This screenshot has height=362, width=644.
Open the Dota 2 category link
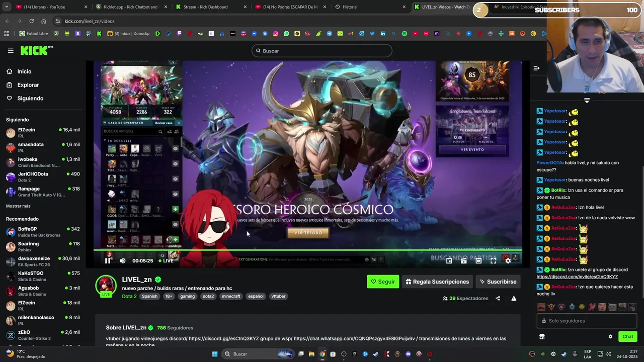(x=129, y=296)
